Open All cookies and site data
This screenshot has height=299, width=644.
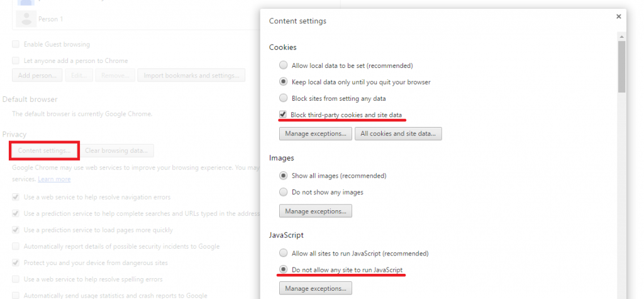(x=398, y=133)
